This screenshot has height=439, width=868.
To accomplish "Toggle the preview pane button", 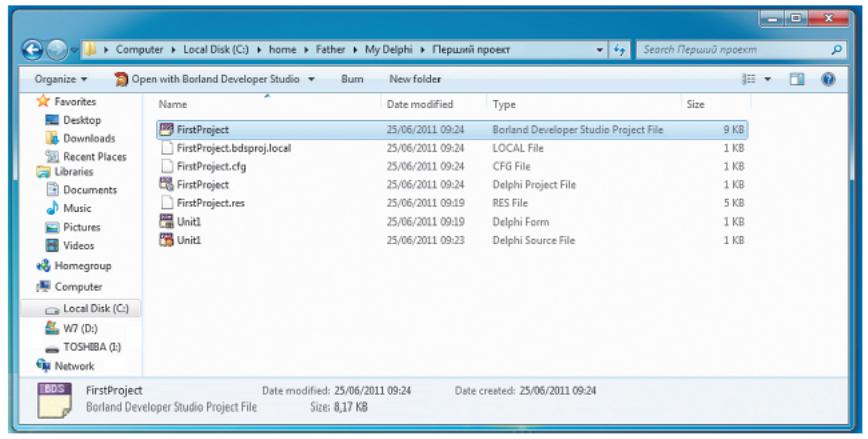I will click(797, 80).
